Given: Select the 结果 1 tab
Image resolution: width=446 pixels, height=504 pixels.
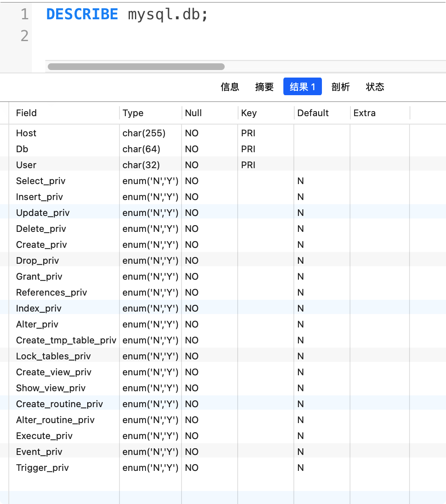Looking at the screenshot, I should click(302, 87).
